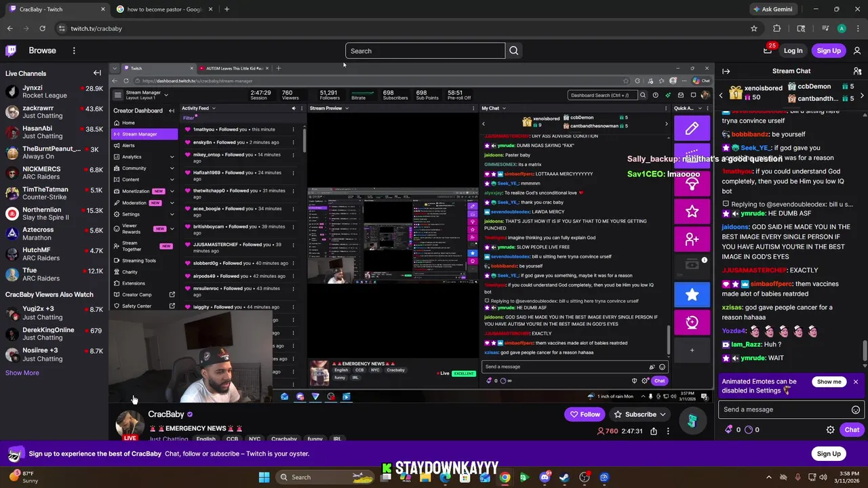Switch to CracBaby - Twitch tab
The width and height of the screenshot is (868, 488).
coord(54,9)
